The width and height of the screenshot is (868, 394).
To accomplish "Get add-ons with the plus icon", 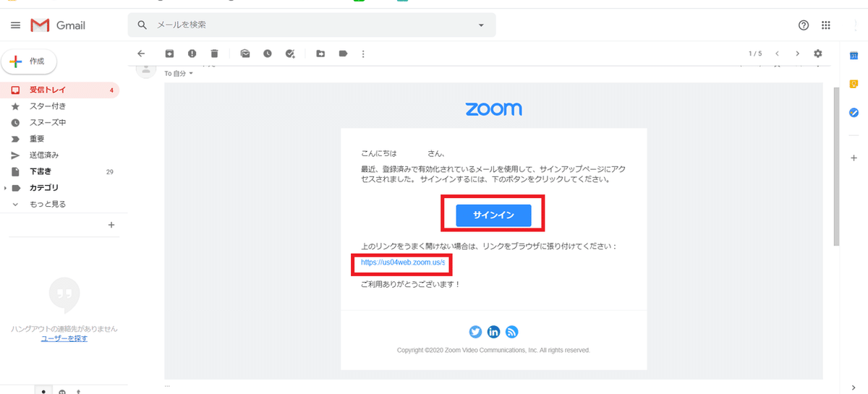I will tap(854, 157).
